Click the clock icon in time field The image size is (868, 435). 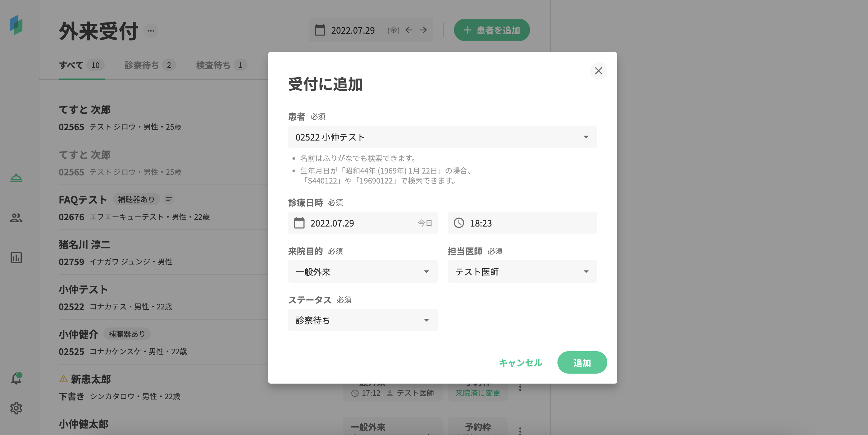coord(459,223)
